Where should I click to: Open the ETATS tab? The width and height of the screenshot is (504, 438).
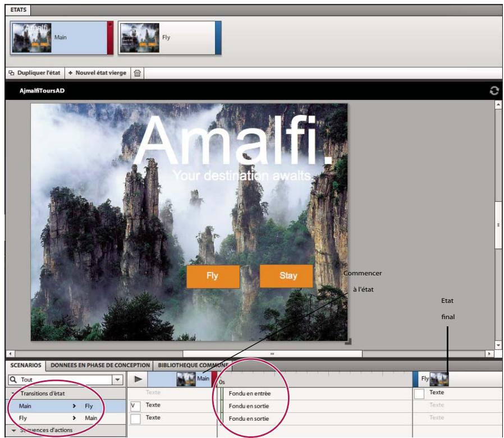click(x=19, y=10)
